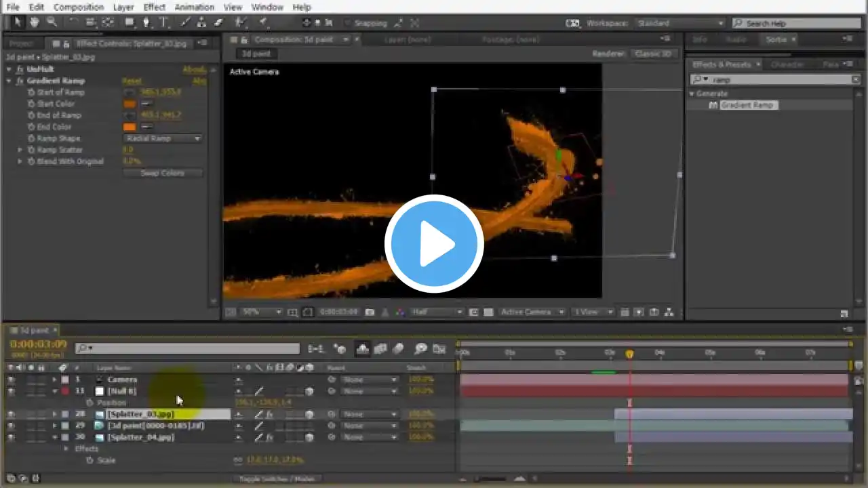Select the Rectangle shape tool
Screen dimensions: 868x488
tap(129, 22)
